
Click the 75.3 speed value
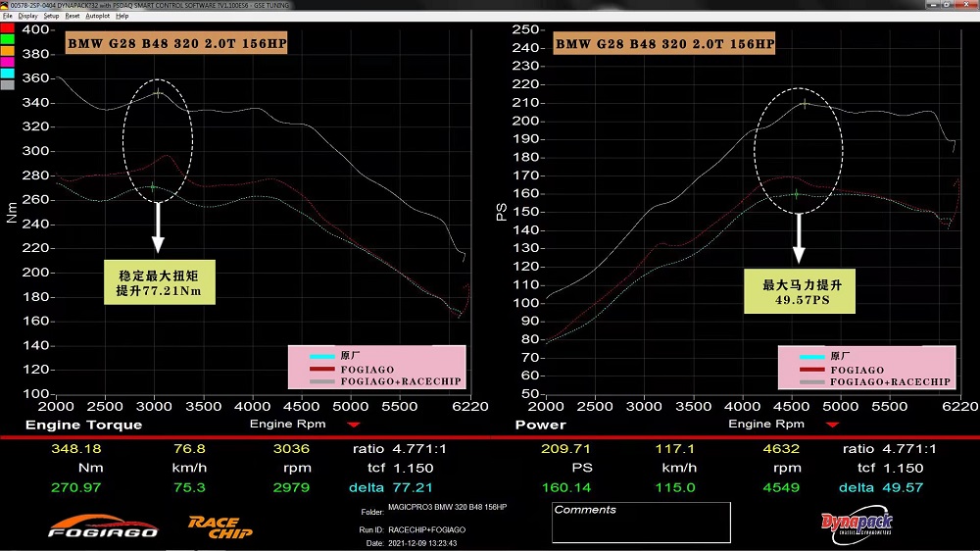(x=189, y=488)
